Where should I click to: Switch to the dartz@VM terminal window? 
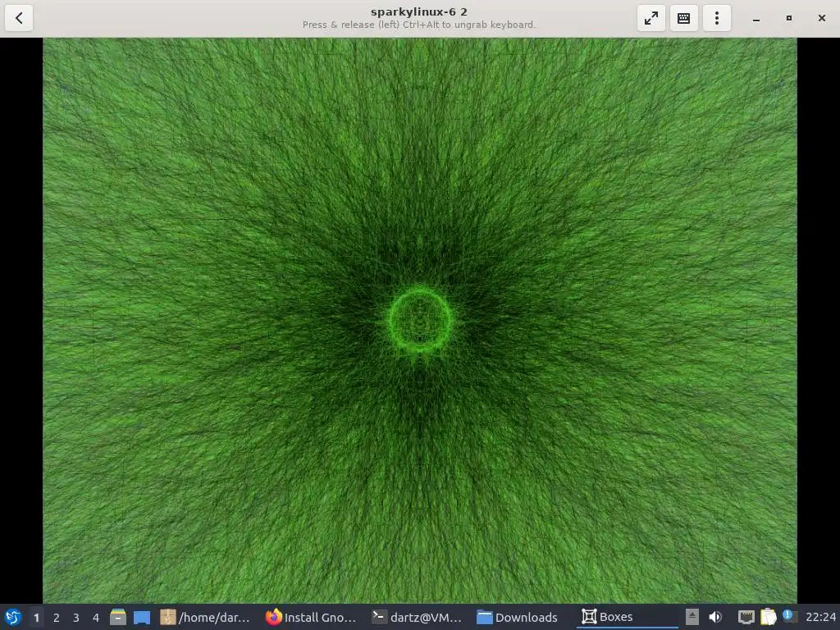(416, 617)
